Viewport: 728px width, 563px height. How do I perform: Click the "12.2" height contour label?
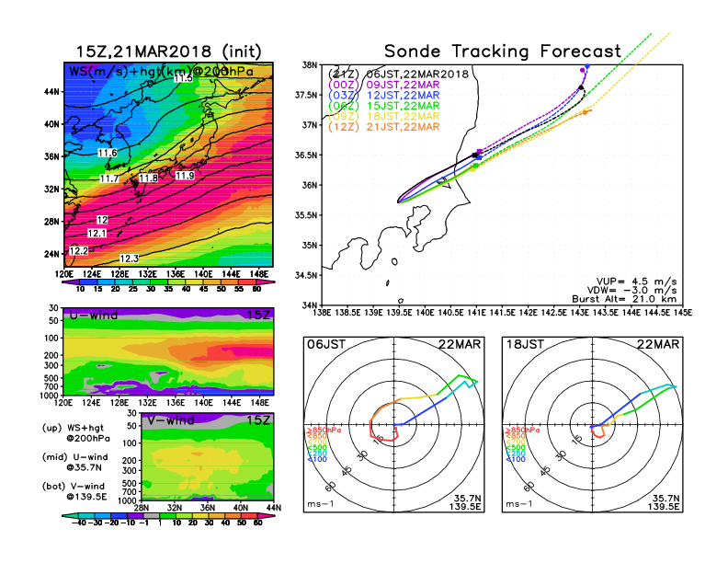pos(78,251)
